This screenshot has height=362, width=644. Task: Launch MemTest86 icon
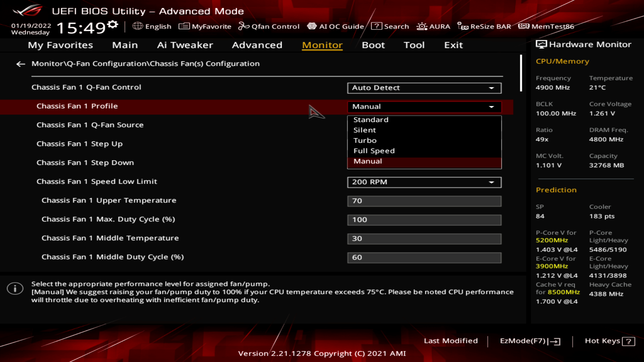coord(524,26)
